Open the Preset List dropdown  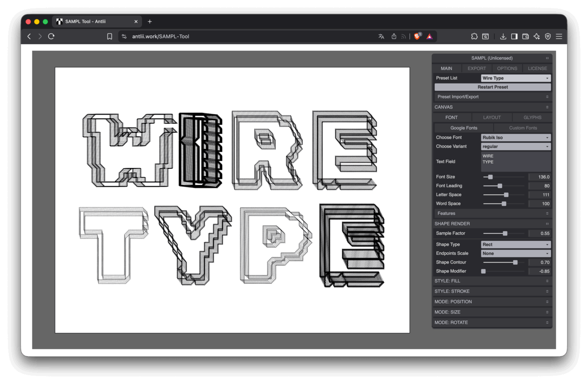tap(515, 78)
